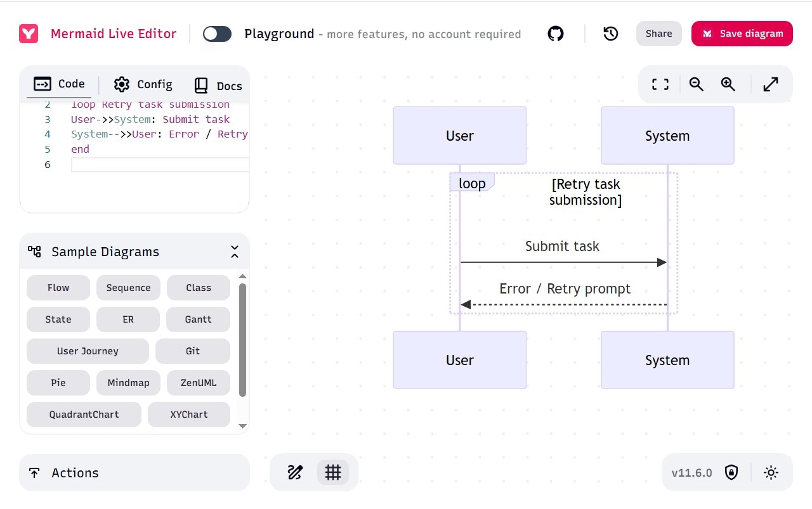
Task: Switch to the Config tab
Action: click(143, 84)
